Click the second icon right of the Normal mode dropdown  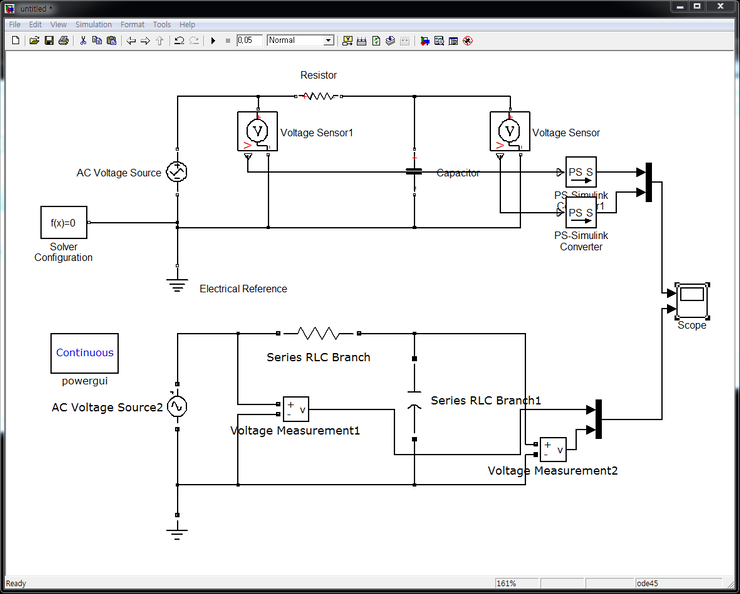[362, 41]
